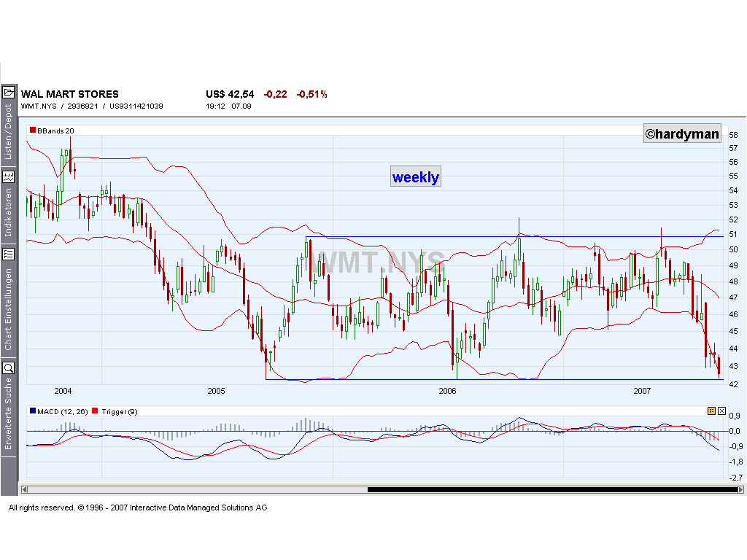Click the topmost sidebar export icon

click(9, 93)
